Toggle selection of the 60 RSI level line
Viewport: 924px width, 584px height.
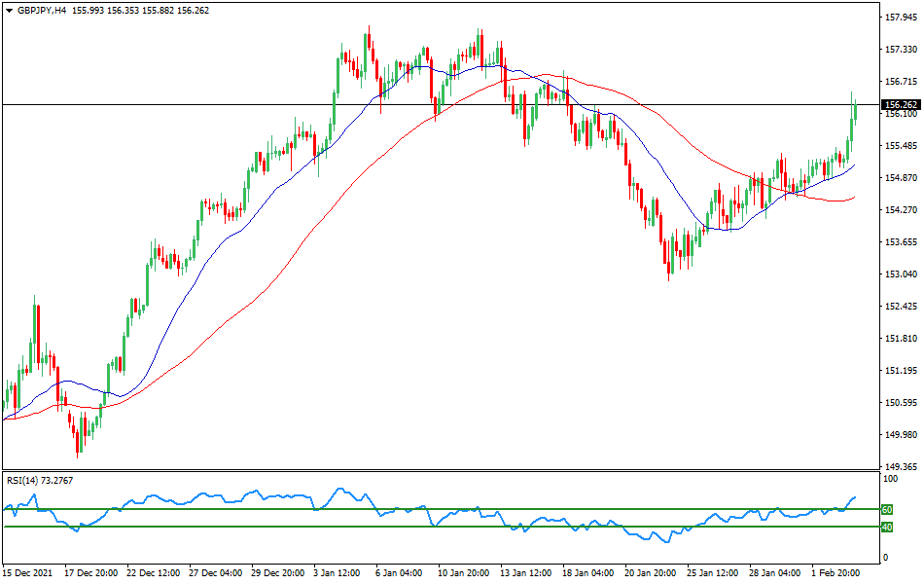pyautogui.click(x=438, y=508)
